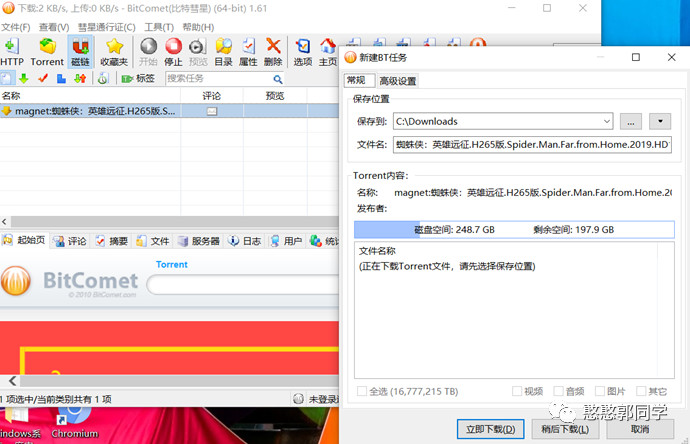Select the blue blocks filter icon
690x444 pixels.
click(61, 79)
